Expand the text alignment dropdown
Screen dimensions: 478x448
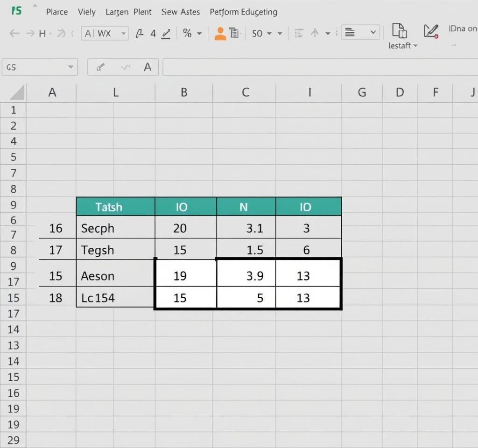[373, 32]
